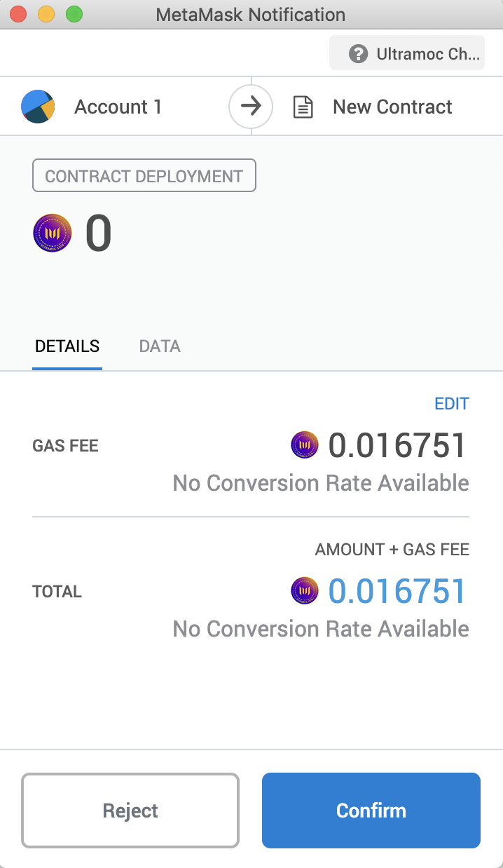Click the Account 1 name
This screenshot has height=868, width=503.
pyautogui.click(x=118, y=107)
